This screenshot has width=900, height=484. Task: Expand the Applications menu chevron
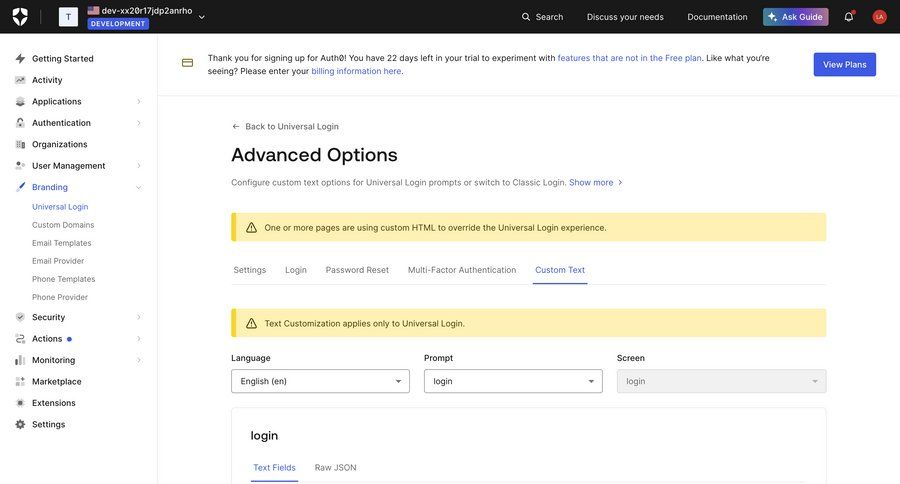pos(139,102)
